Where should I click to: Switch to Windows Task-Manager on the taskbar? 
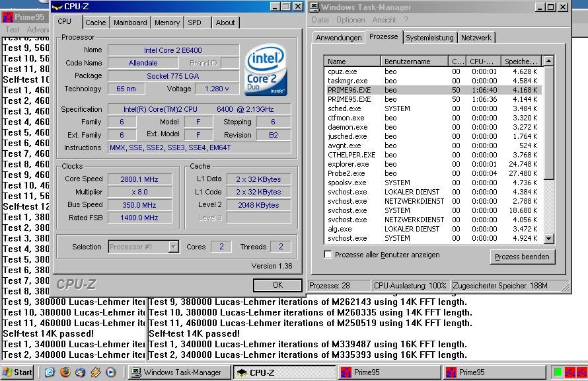click(179, 372)
